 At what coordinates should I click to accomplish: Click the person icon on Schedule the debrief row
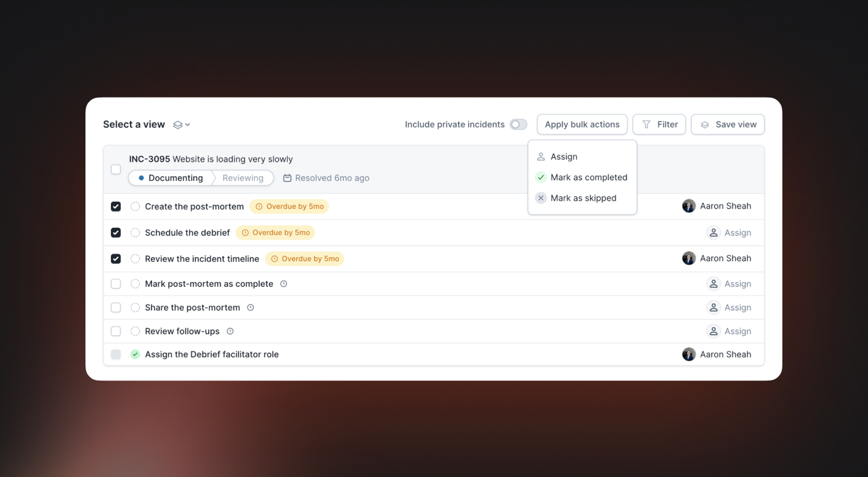pos(713,233)
